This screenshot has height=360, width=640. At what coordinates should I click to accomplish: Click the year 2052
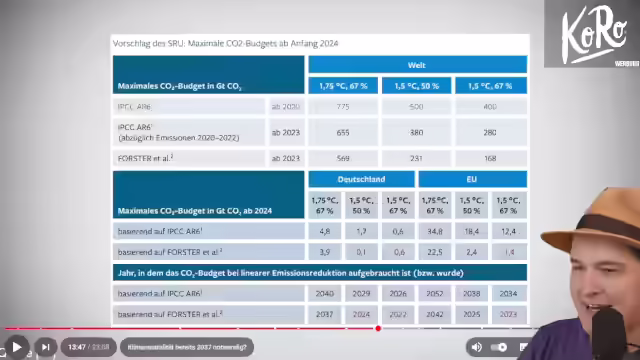coord(435,293)
